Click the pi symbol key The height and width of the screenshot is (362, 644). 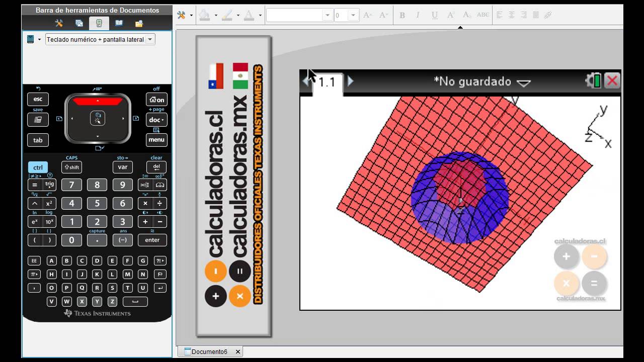tap(34, 275)
